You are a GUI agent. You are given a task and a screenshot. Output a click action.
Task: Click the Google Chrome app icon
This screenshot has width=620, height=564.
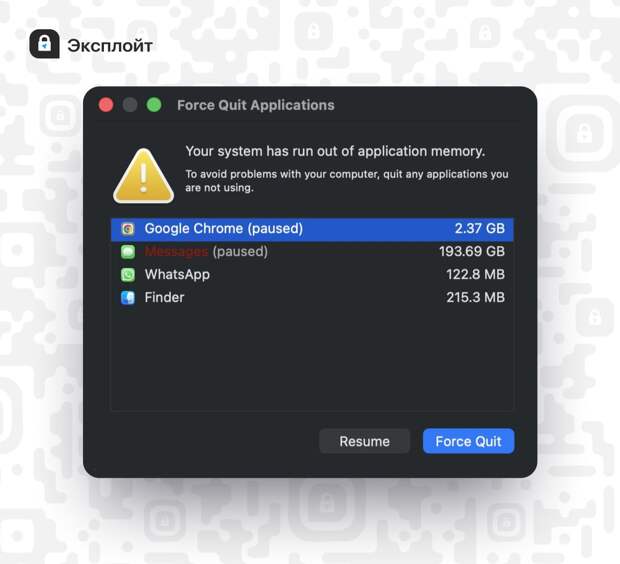pyautogui.click(x=128, y=229)
